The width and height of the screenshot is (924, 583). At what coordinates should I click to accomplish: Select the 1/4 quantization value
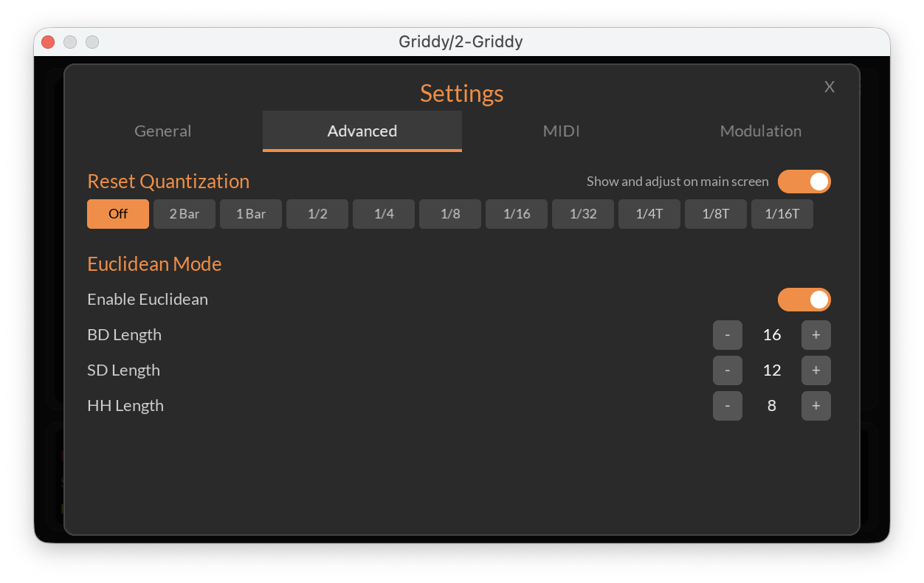tap(383, 213)
